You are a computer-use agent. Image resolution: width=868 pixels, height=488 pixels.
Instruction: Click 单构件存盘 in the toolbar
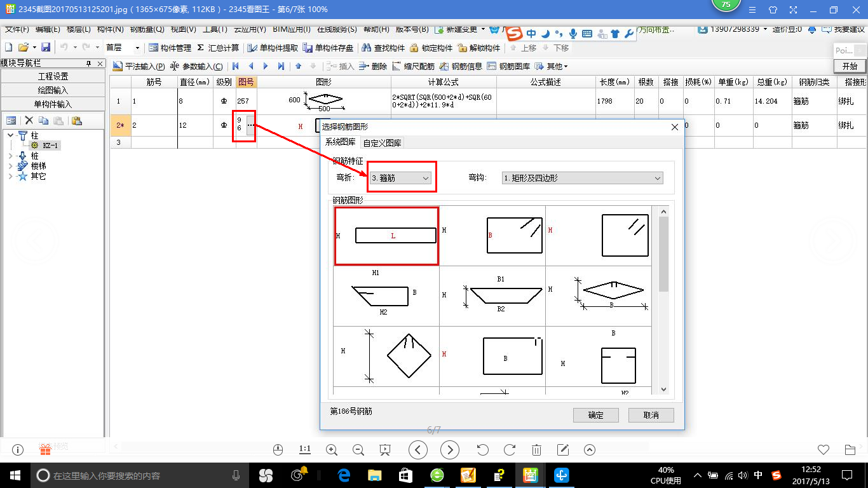tap(328, 48)
